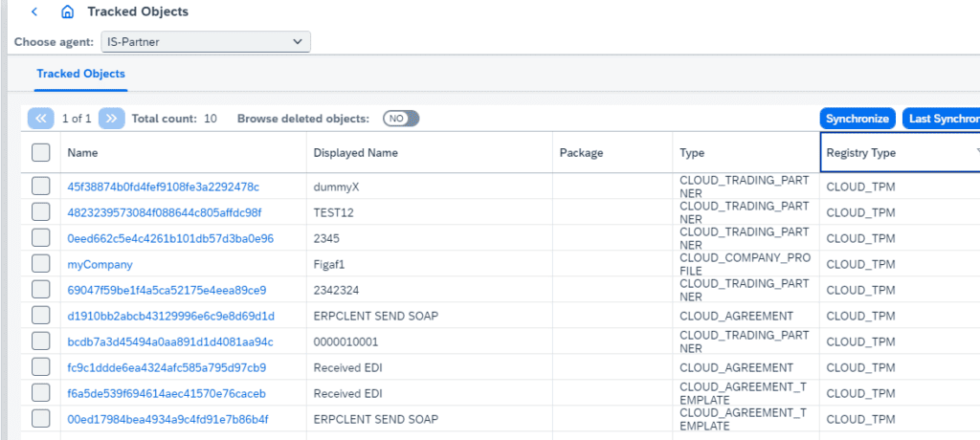Open object 00ed17984bea4934a9c4fd91e7b86b4f
Image resolution: width=980 pixels, height=440 pixels.
[168, 419]
